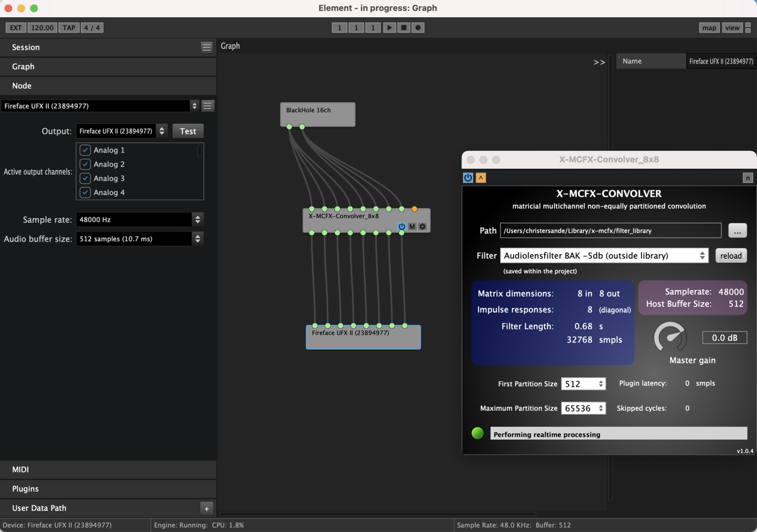Add a User Data Path with plus
Screen dimensions: 757x532
pyautogui.click(x=206, y=508)
